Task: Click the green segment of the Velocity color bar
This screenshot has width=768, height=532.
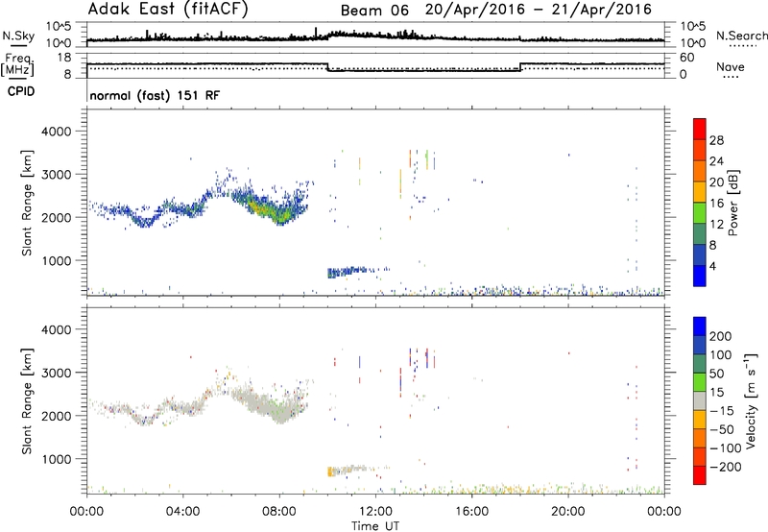Action: pos(700,382)
